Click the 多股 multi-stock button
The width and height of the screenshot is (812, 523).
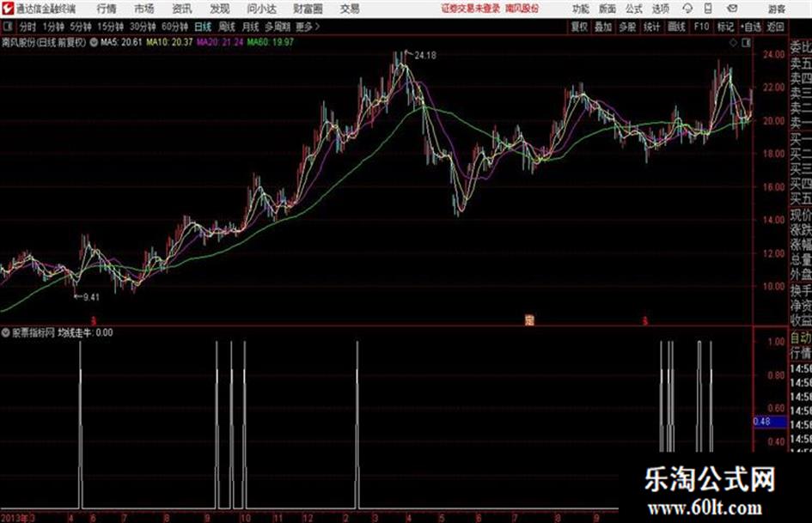[x=627, y=27]
